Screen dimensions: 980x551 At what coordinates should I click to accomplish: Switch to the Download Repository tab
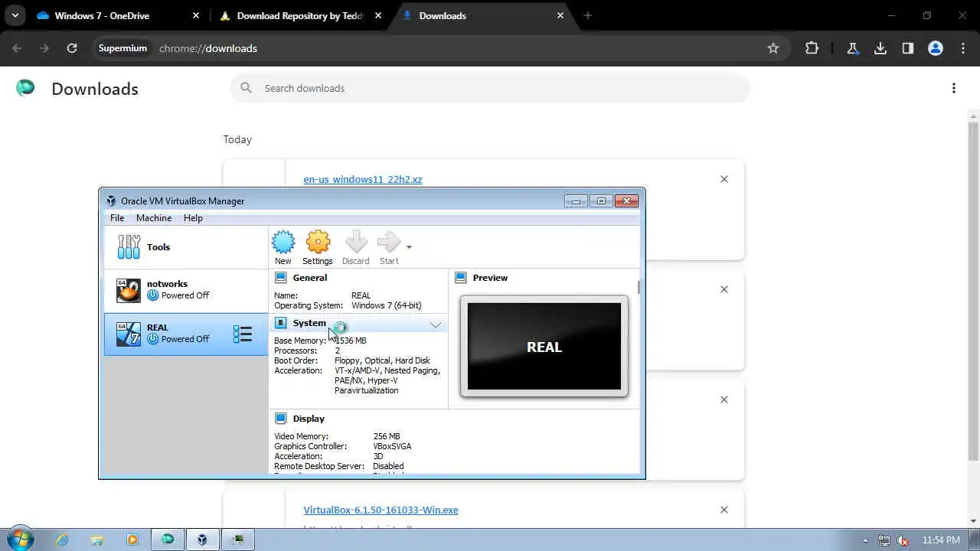300,15
